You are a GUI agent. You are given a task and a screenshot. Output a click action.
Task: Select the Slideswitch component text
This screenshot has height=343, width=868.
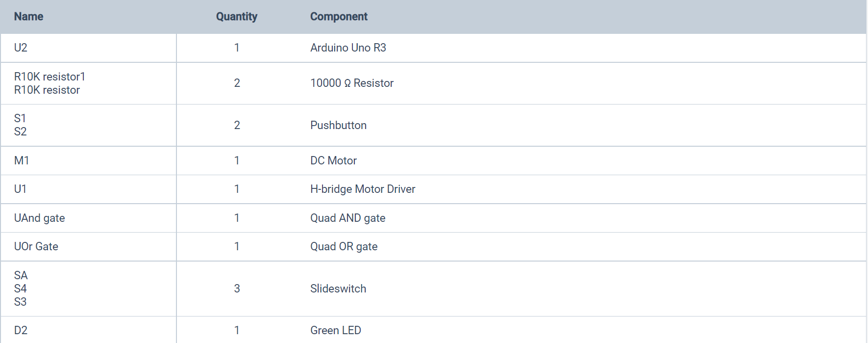coord(338,289)
